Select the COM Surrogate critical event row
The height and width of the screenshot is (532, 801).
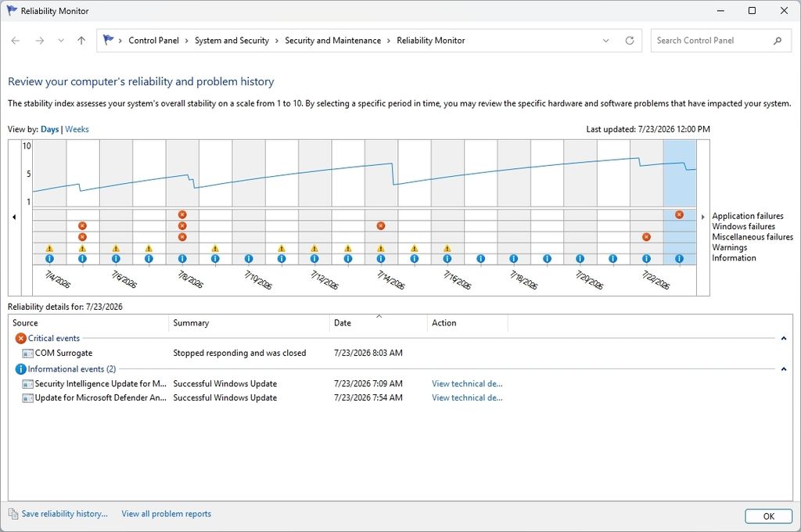tap(400, 353)
